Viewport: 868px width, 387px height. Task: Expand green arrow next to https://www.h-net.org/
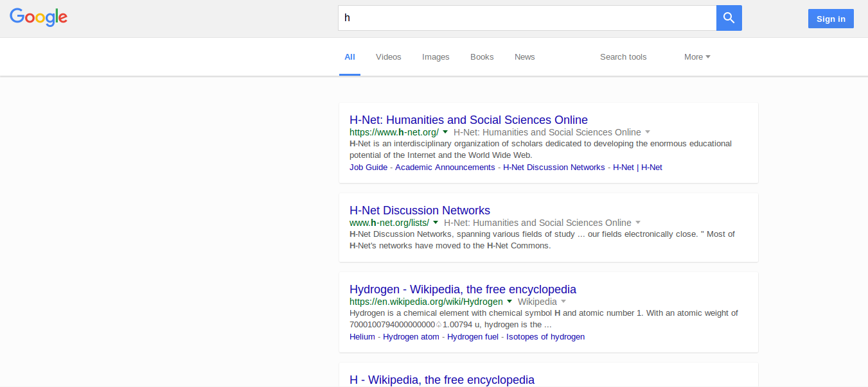click(x=445, y=132)
